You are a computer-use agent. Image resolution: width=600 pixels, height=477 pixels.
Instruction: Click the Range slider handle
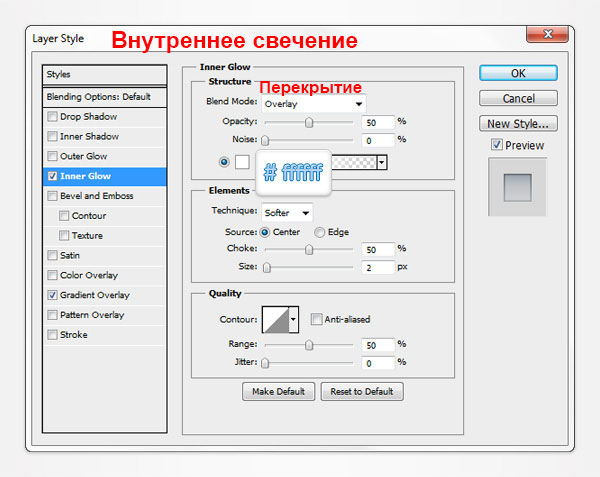[x=309, y=345]
